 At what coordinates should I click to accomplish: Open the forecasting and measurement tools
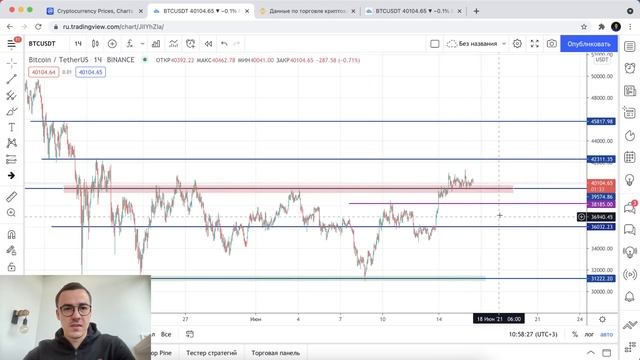coord(11,159)
